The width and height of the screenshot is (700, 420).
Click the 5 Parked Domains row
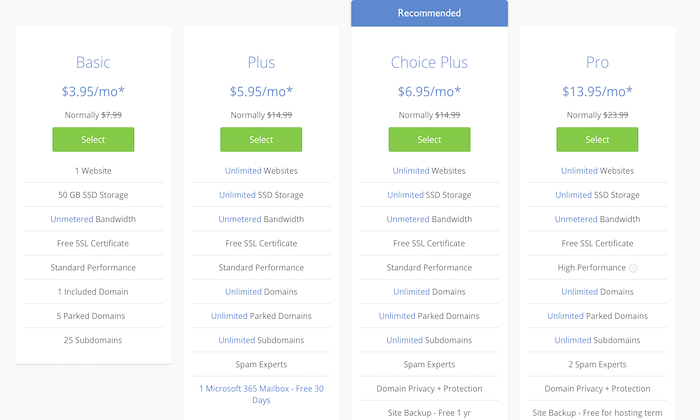coord(93,316)
